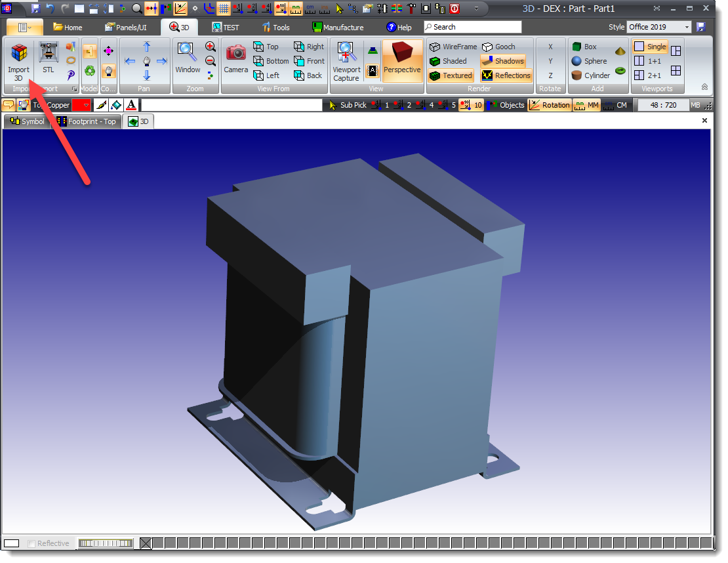View model from the Front
This screenshot has width=728, height=563.
pos(309,61)
